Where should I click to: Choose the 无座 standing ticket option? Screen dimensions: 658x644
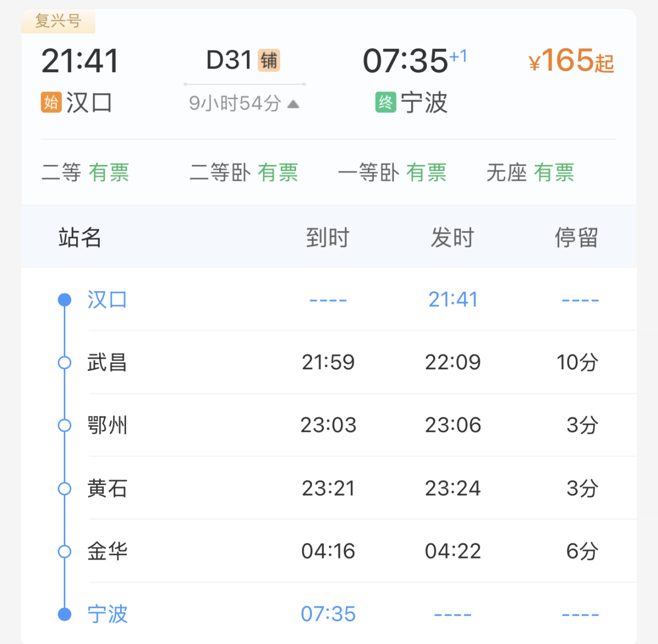tap(530, 173)
